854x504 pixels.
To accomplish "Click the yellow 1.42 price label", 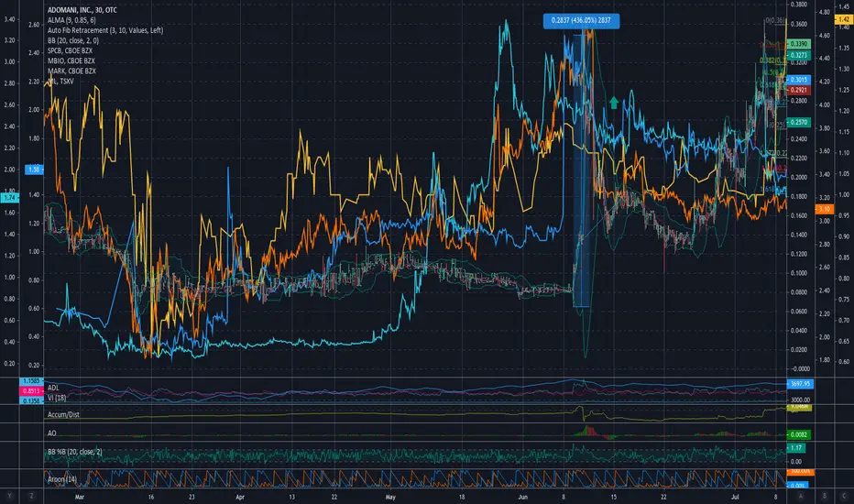I will (x=844, y=19).
